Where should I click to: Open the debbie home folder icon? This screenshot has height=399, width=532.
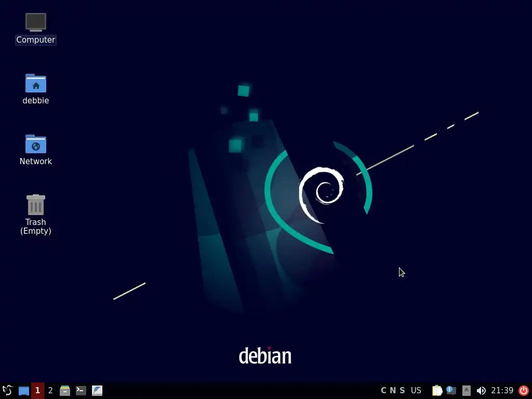(x=36, y=83)
